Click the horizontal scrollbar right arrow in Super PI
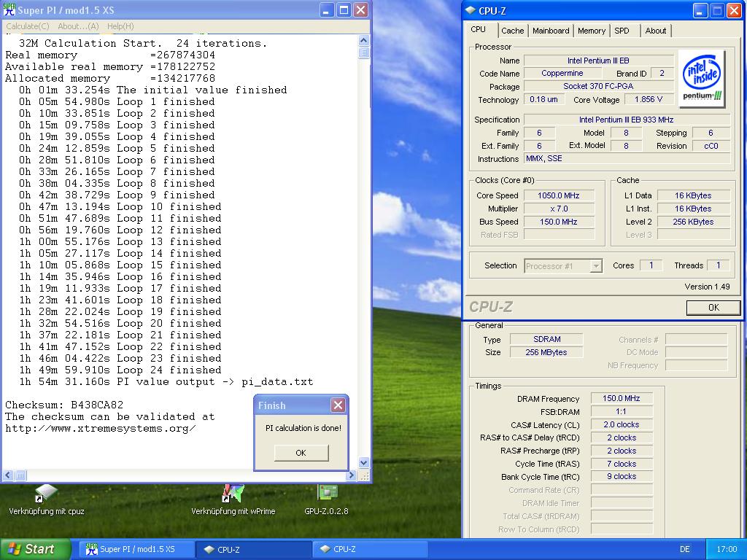 click(352, 475)
